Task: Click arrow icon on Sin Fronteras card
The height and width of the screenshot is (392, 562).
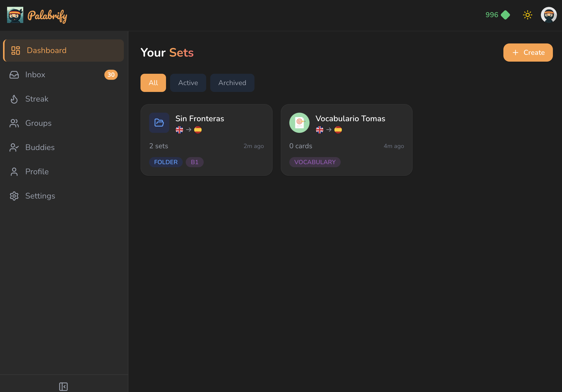Action: coord(189,130)
